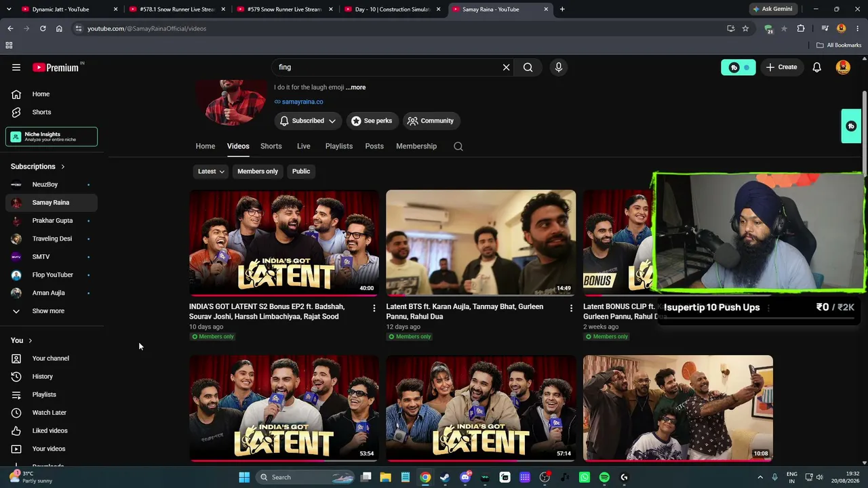The height and width of the screenshot is (488, 868).
Task: Click the TubeBuddy button in the YouTube header
Action: (x=738, y=67)
